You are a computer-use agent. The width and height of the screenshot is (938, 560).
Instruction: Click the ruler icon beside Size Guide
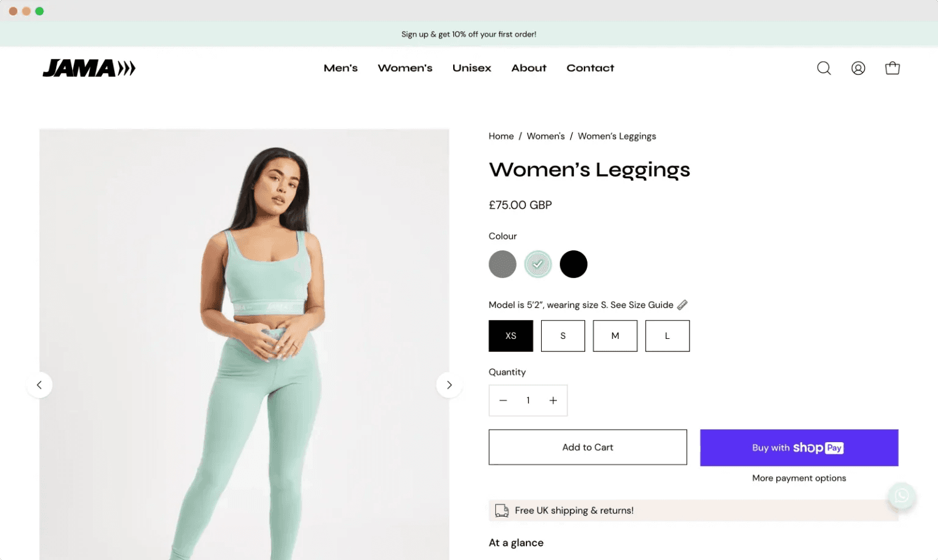(x=682, y=304)
